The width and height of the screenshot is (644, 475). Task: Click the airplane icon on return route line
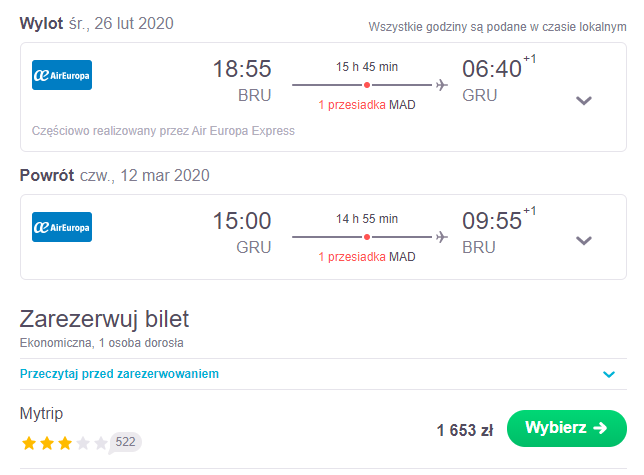tap(442, 237)
